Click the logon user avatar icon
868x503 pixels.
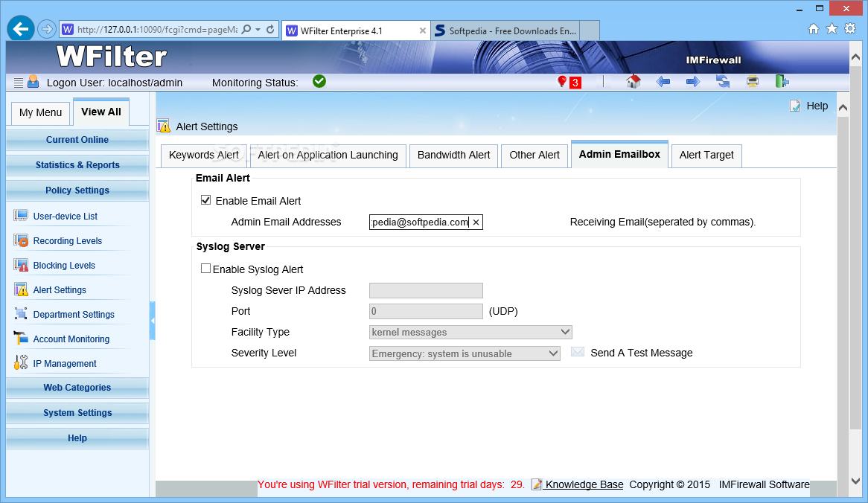pos(33,81)
